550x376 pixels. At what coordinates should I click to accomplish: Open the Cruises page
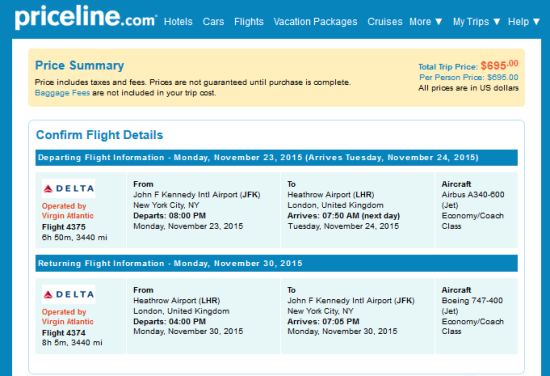click(x=385, y=22)
